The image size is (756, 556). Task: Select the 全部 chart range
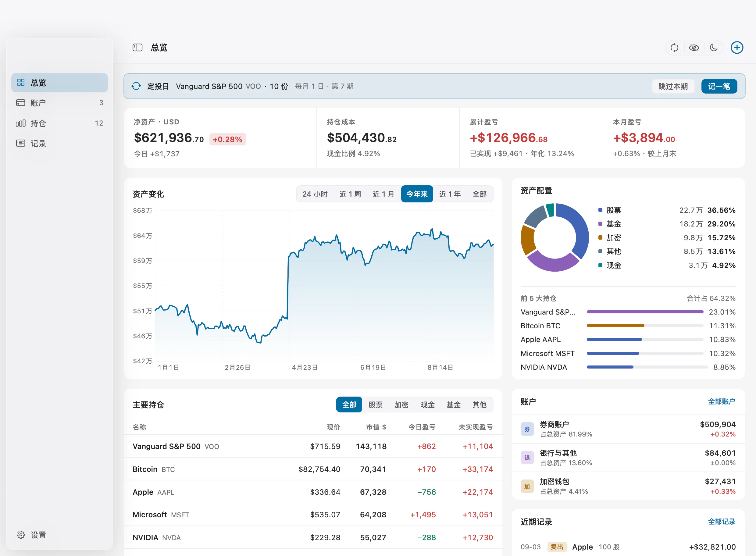pyautogui.click(x=479, y=194)
